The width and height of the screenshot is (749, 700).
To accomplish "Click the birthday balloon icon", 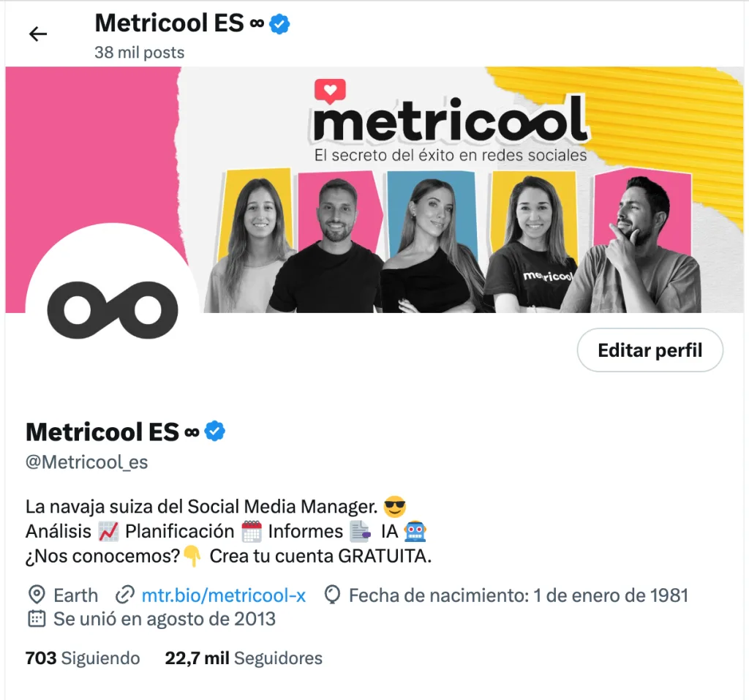I will tap(332, 595).
